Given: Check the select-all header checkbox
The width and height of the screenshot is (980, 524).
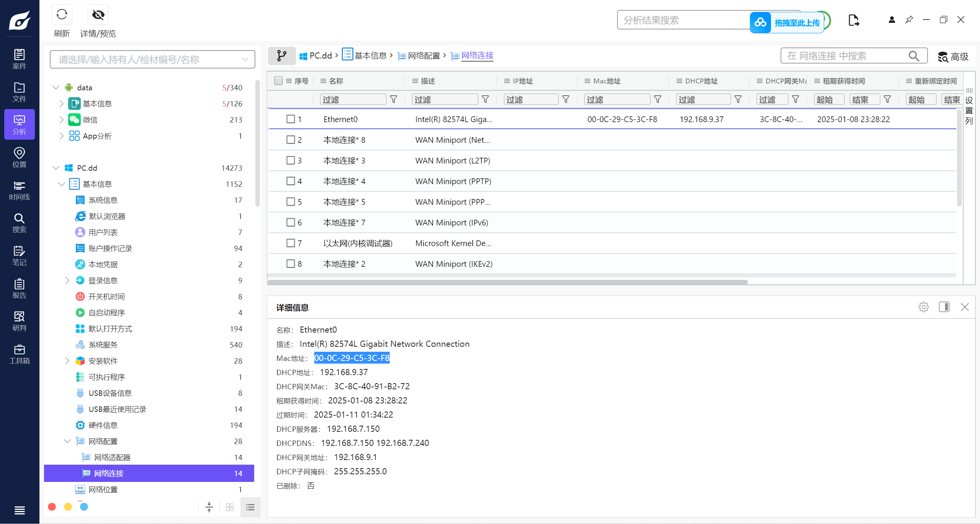Looking at the screenshot, I should point(278,81).
